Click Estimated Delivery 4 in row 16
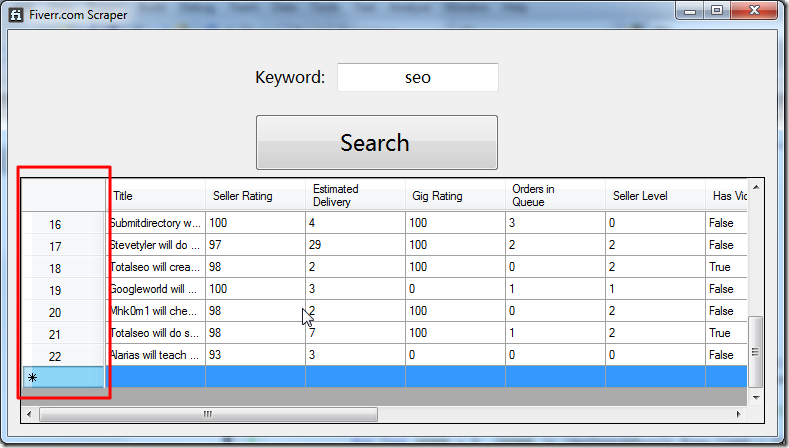Image resolution: width=789 pixels, height=448 pixels. [355, 223]
